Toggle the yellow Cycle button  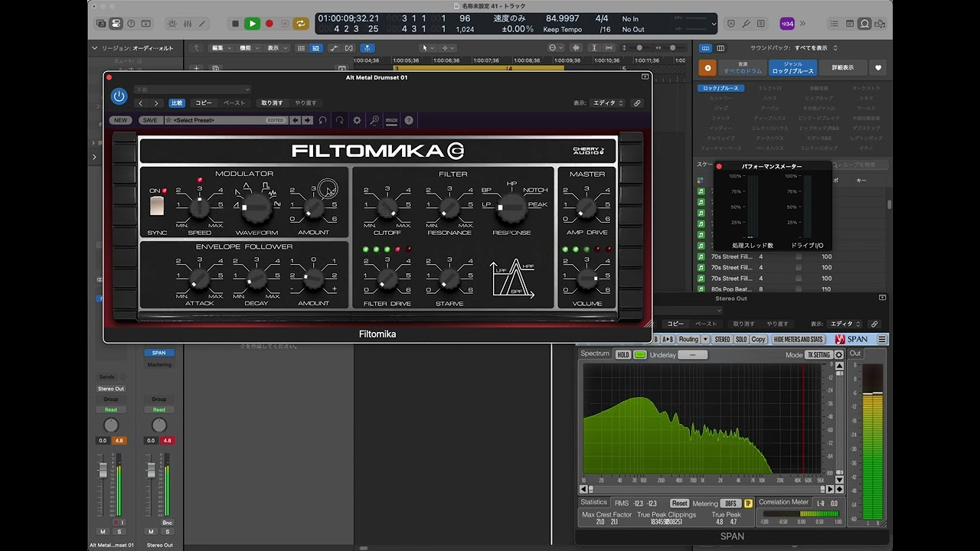pos(301,24)
